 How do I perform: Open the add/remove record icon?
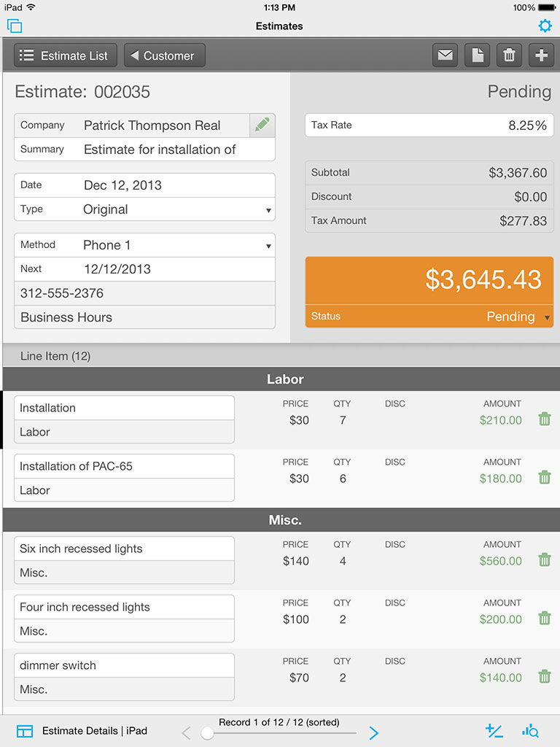[494, 731]
